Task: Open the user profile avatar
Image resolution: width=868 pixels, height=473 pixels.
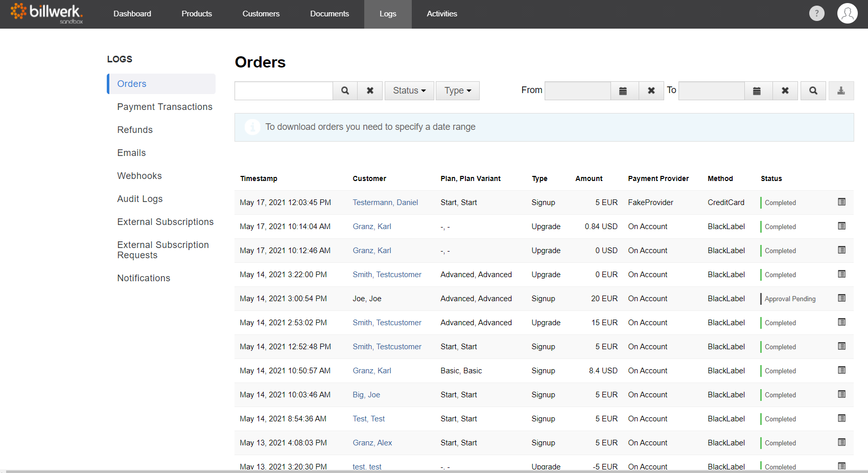Action: point(847,13)
